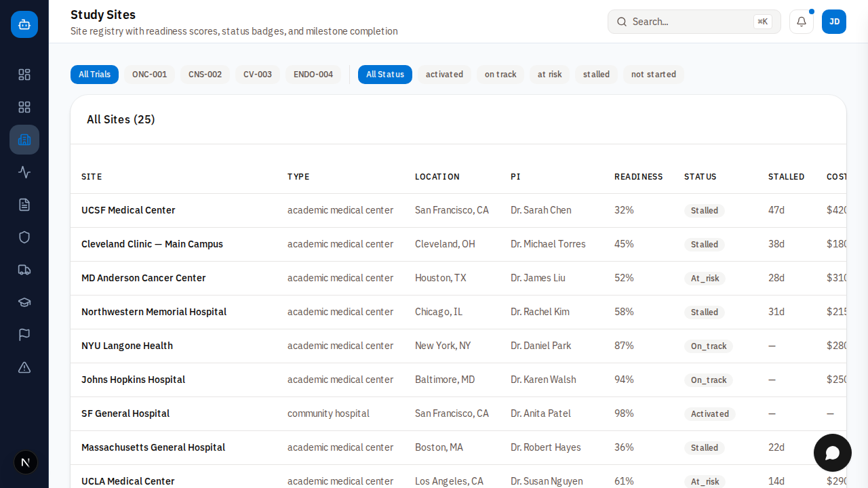Filter sites by at risk status
The width and height of the screenshot is (868, 488).
[x=550, y=75]
